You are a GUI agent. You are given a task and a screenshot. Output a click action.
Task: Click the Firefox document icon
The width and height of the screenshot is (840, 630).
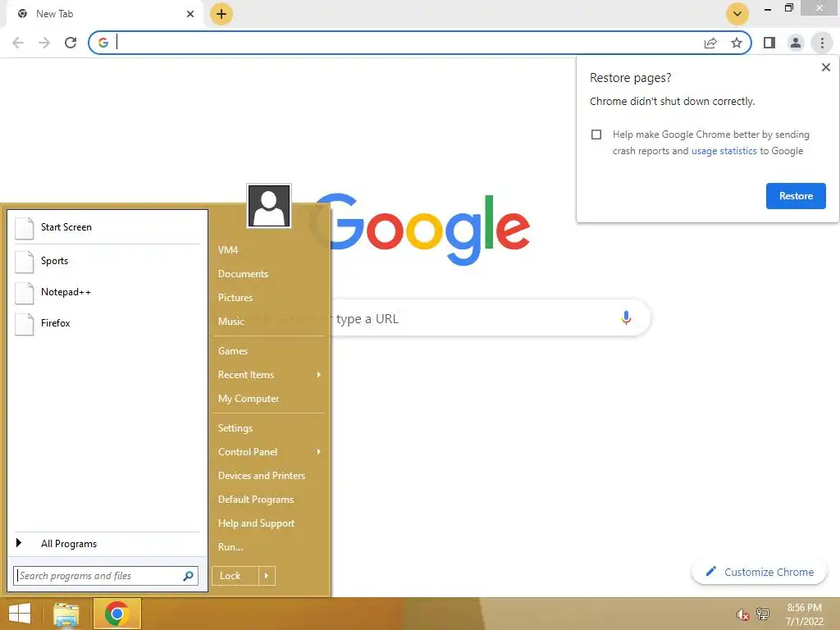24,323
